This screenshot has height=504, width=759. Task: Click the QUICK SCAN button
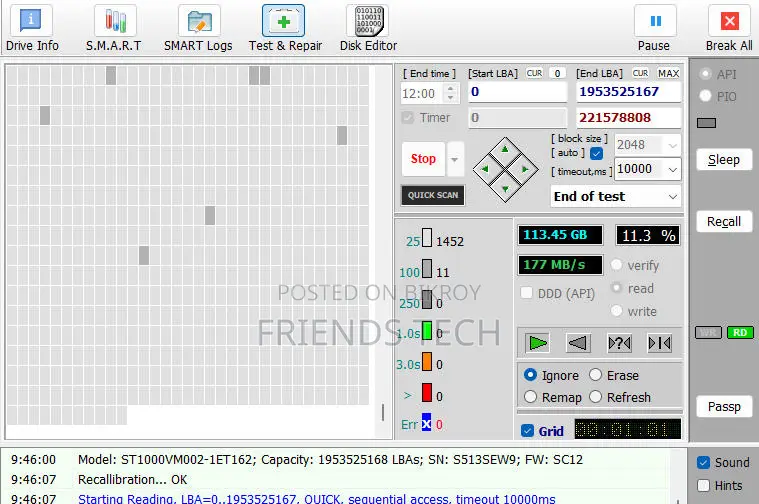coord(433,195)
